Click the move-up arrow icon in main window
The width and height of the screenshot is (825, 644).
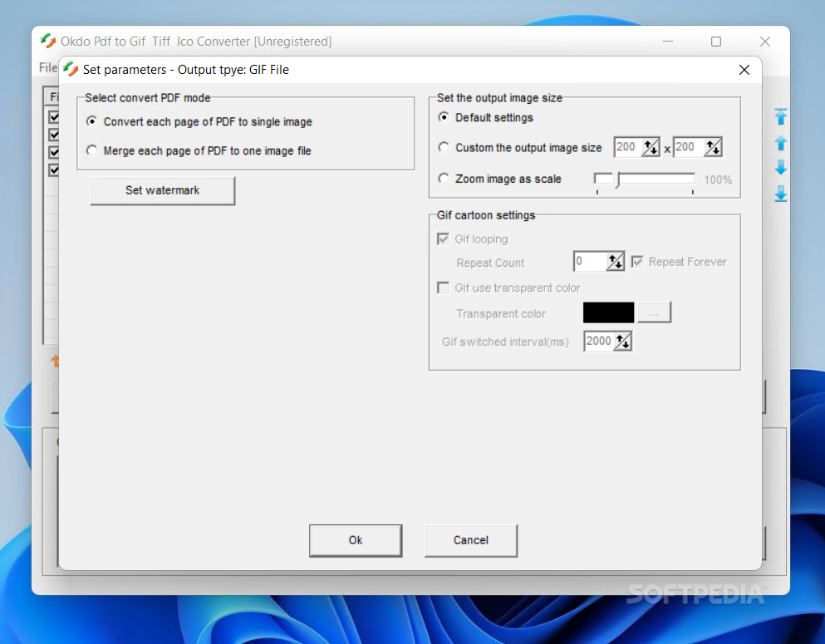(x=781, y=143)
